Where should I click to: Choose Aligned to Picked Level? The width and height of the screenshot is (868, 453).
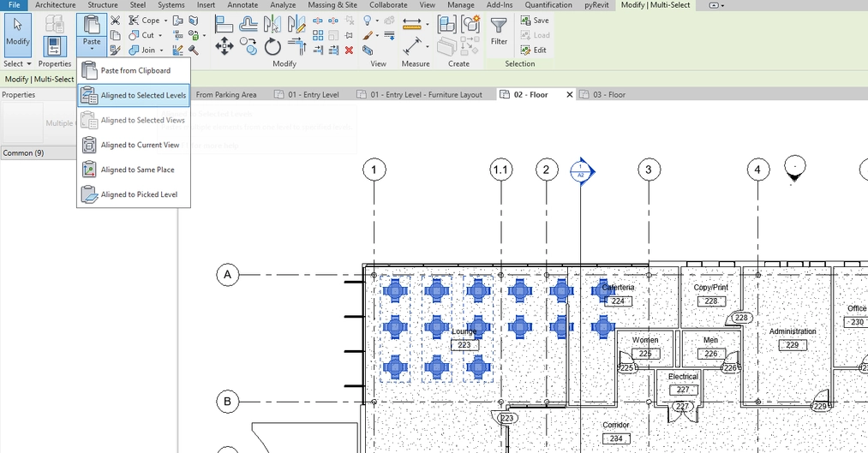coord(134,194)
